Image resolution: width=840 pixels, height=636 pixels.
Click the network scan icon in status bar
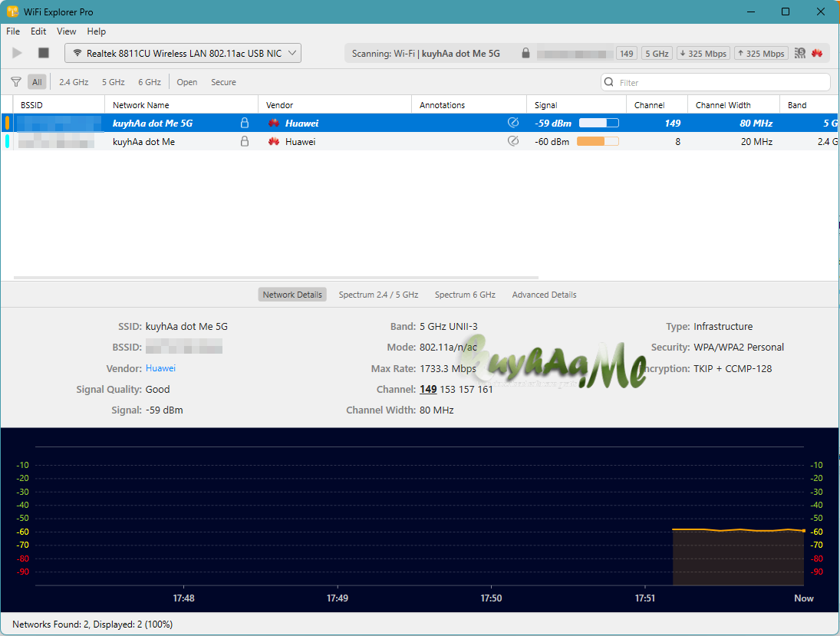(x=800, y=53)
